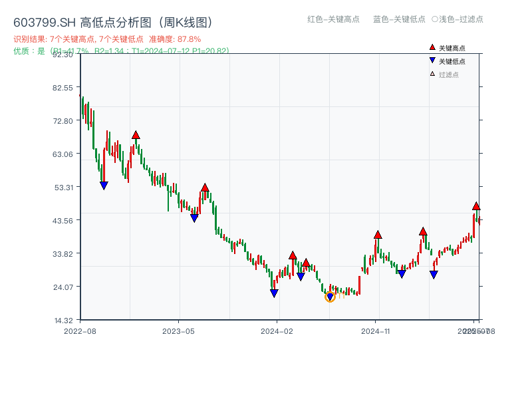Click the chart title 603799.SH 高低点分析图
The height and width of the screenshot is (399, 532).
(113, 23)
